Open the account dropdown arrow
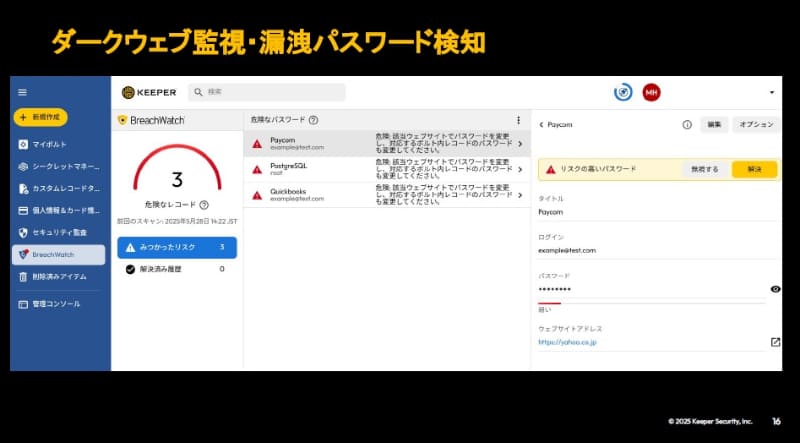 [x=771, y=92]
